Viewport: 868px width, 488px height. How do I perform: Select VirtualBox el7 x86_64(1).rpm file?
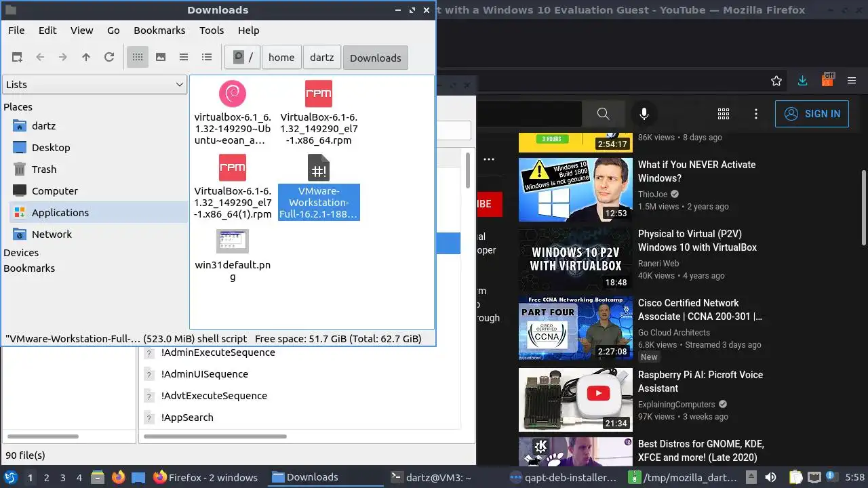click(233, 187)
